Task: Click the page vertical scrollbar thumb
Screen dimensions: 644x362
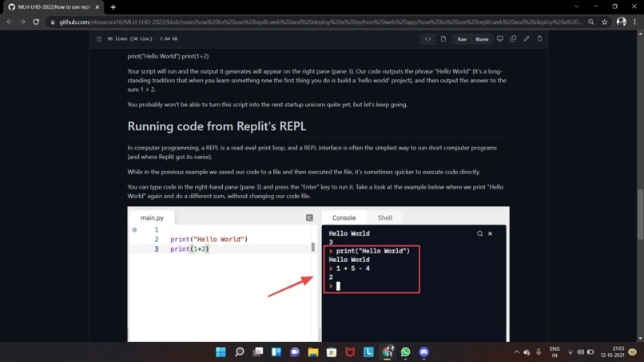Action: click(x=640, y=213)
